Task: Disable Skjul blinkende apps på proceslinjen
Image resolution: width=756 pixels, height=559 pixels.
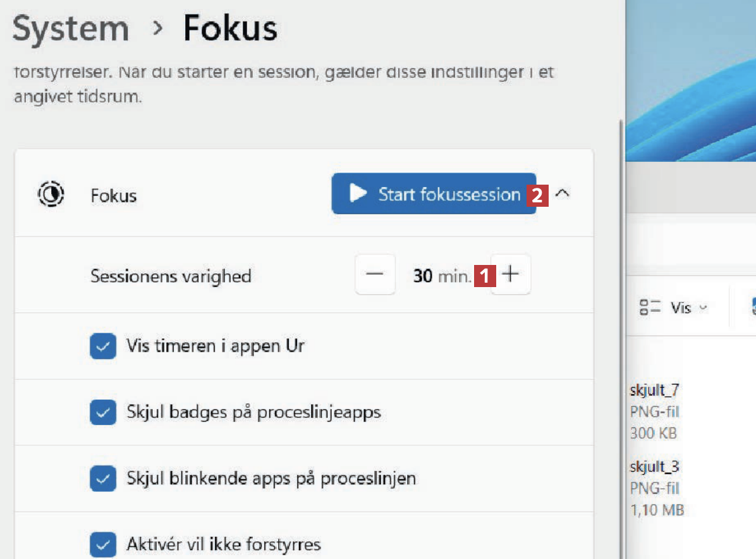Action: click(102, 478)
